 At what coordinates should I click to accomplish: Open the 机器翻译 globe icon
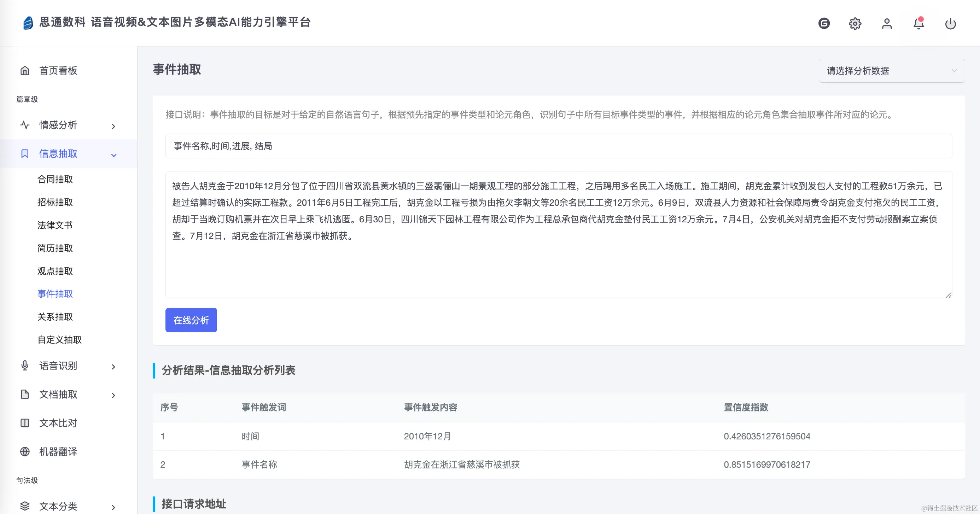click(x=25, y=451)
